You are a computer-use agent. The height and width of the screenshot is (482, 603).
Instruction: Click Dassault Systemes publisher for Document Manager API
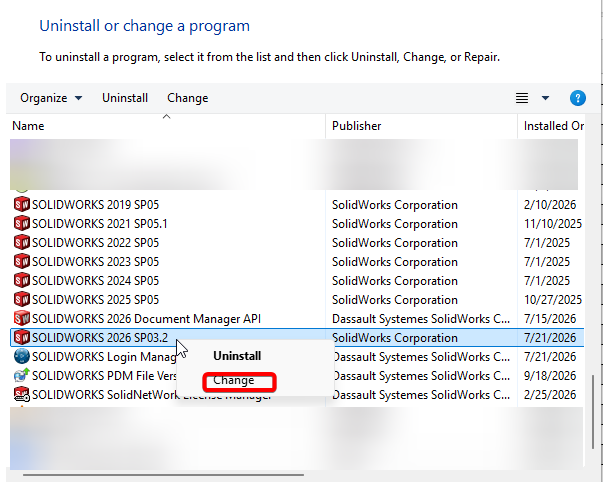[421, 319]
